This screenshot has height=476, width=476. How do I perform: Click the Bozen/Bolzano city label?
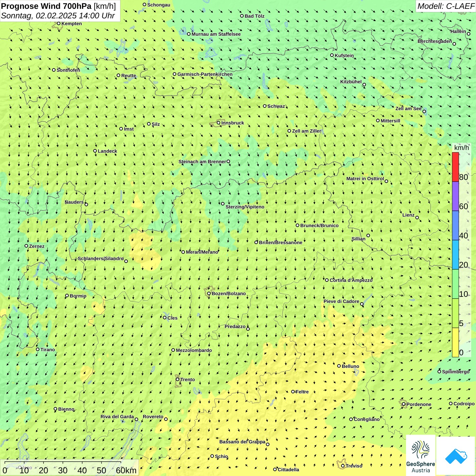pos(228,293)
